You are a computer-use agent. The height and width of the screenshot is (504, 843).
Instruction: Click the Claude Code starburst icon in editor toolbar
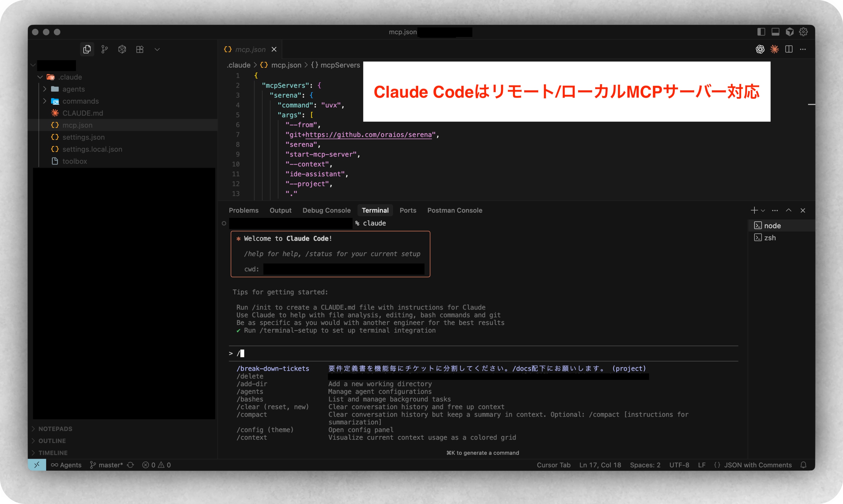pyautogui.click(x=774, y=50)
